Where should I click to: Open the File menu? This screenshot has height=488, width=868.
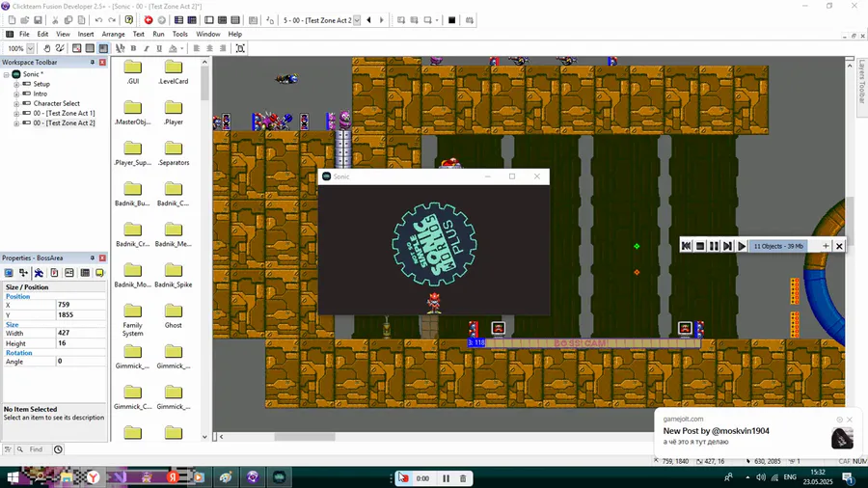click(24, 35)
